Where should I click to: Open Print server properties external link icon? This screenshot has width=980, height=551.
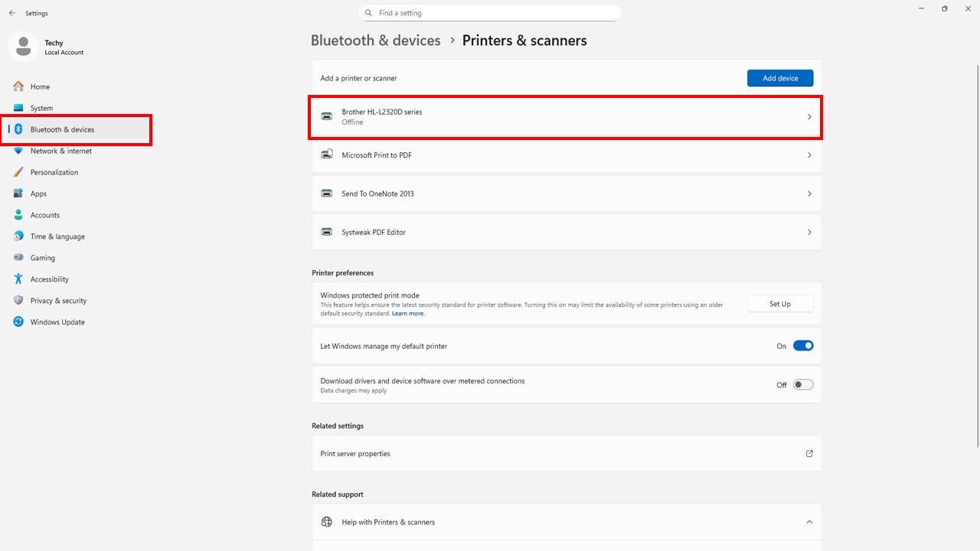tap(809, 454)
